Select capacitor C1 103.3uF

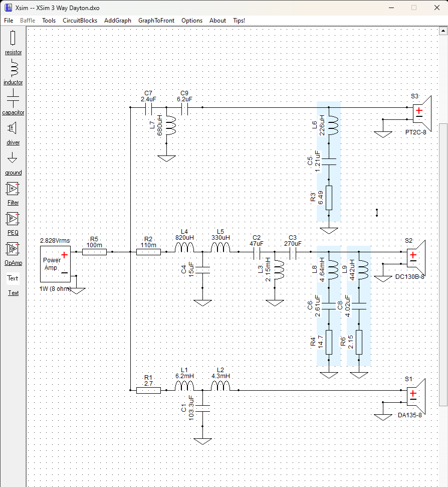click(202, 408)
